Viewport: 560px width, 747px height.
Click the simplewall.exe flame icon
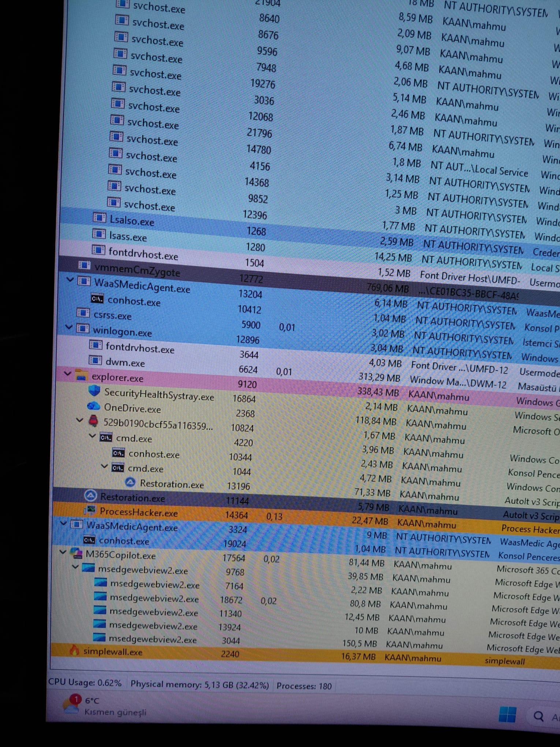tap(74, 650)
